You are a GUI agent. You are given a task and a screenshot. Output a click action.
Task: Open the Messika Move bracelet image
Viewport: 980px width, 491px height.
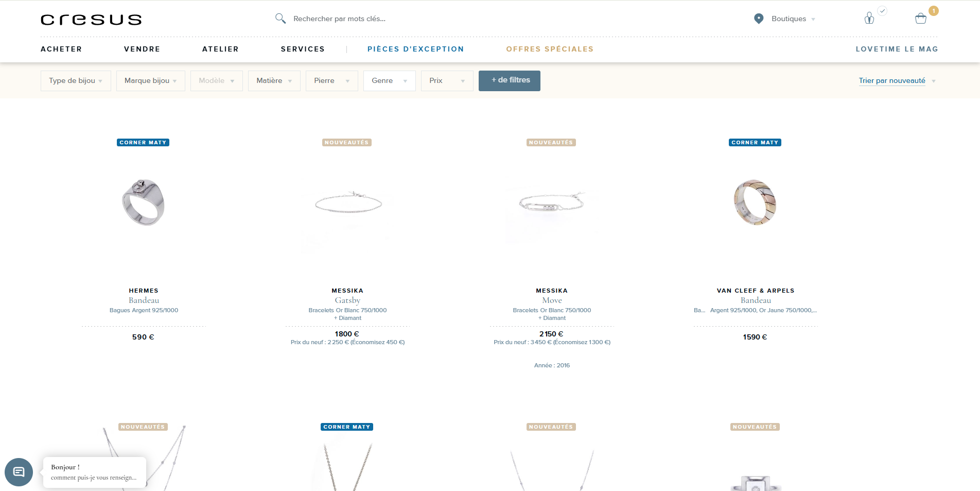[552, 202]
